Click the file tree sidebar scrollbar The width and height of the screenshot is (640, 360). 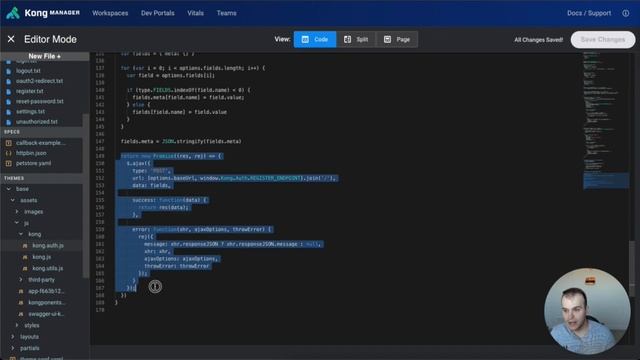(86, 196)
